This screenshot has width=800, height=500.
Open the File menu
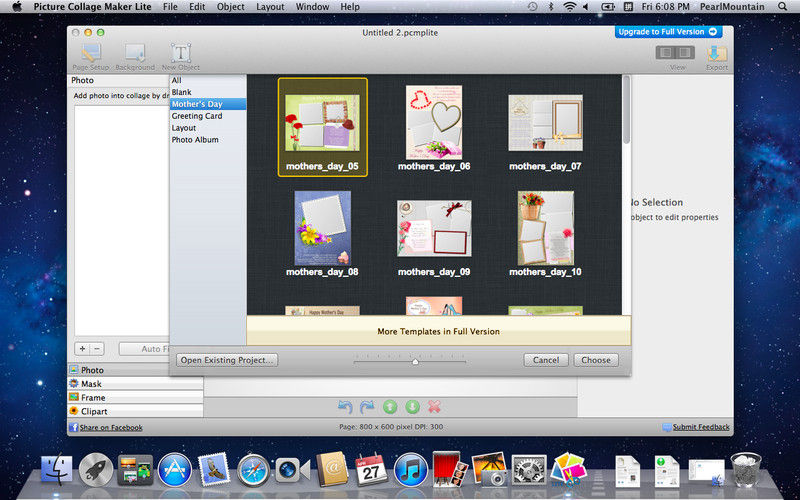(170, 7)
